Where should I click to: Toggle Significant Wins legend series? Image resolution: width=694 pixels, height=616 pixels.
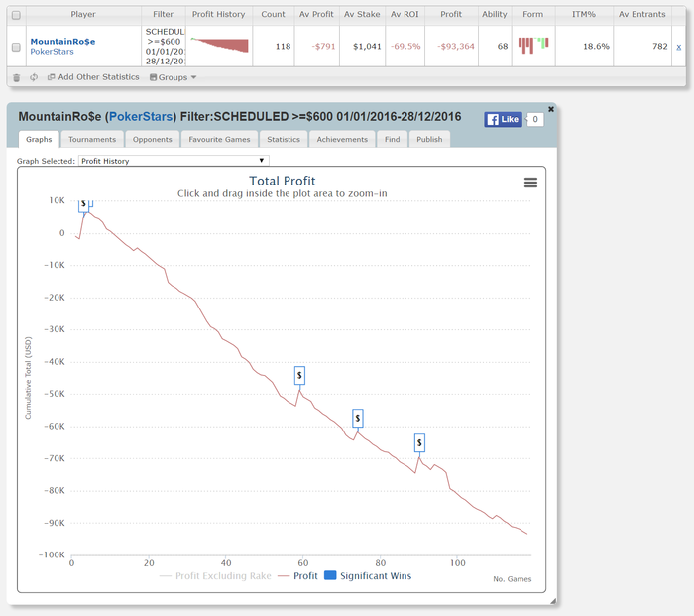[368, 576]
